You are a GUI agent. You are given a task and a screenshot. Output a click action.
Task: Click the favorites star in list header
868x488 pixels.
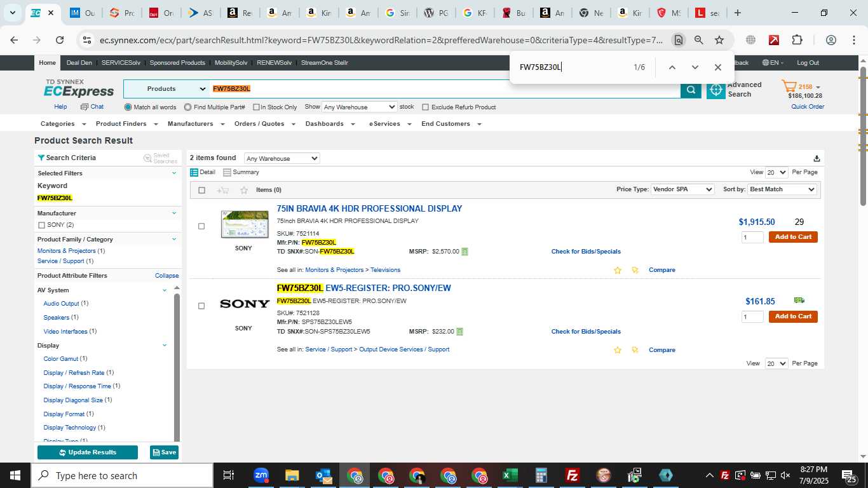[x=244, y=190]
